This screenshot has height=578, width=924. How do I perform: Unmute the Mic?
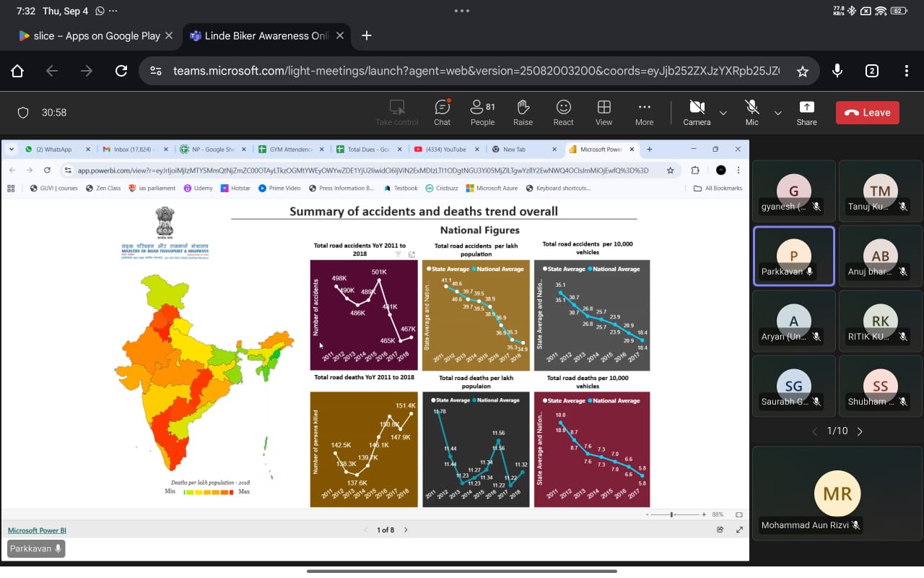point(751,112)
